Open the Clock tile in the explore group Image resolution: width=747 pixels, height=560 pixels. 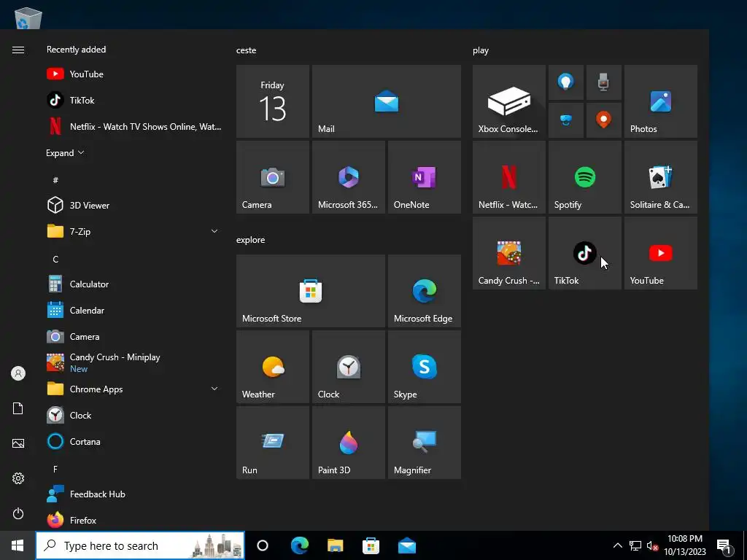pyautogui.click(x=348, y=367)
